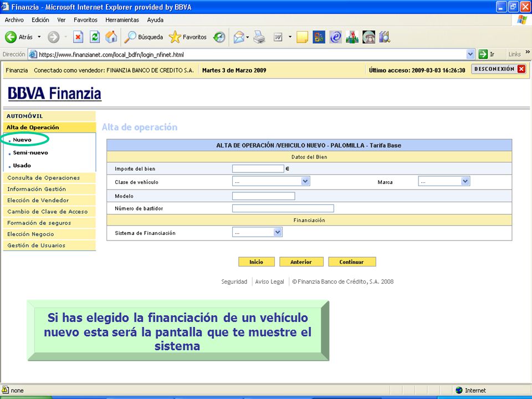The height and width of the screenshot is (399, 532).
Task: Click the Internet zone globe in status bar
Action: tap(459, 390)
